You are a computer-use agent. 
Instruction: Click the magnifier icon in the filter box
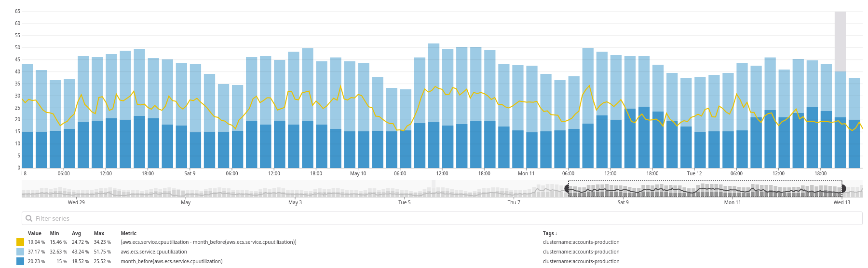point(29,218)
